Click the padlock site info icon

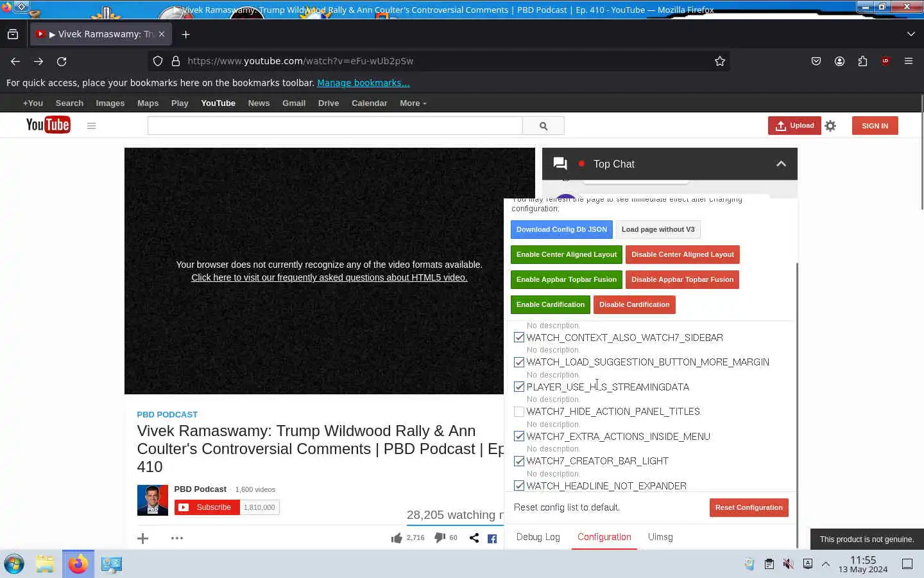point(175,61)
